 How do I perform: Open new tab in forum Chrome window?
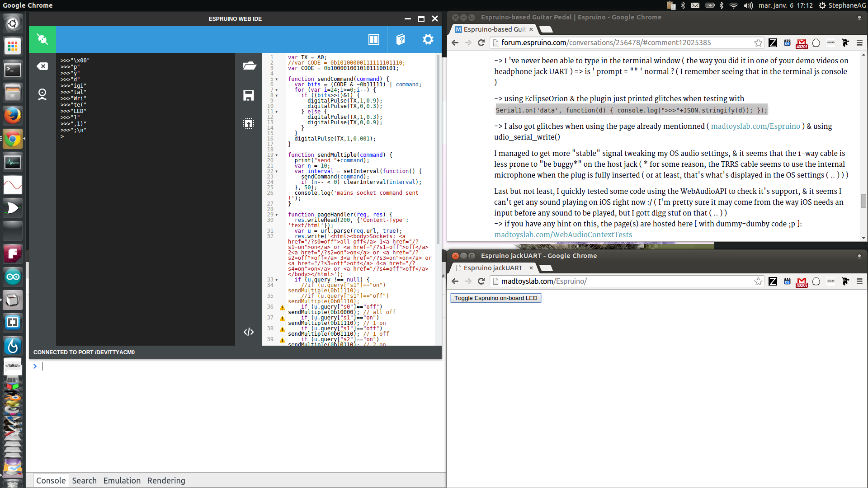[546, 29]
